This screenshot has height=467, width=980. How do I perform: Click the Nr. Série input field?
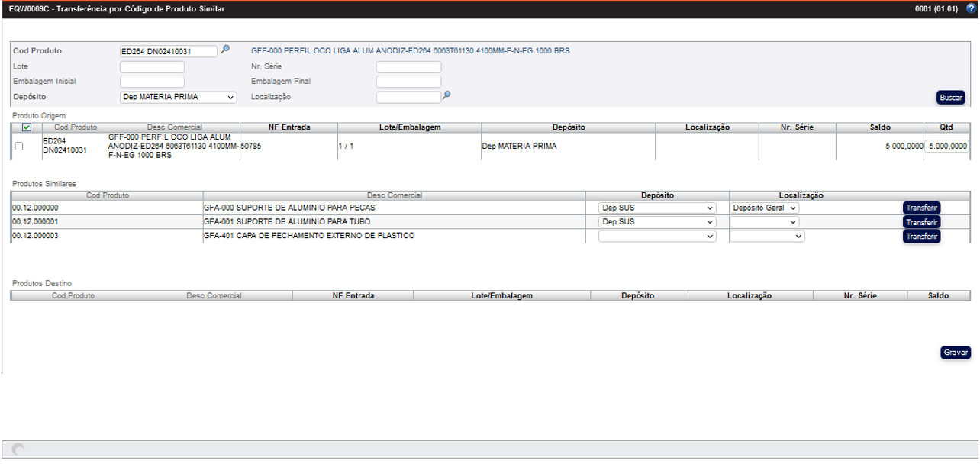408,67
